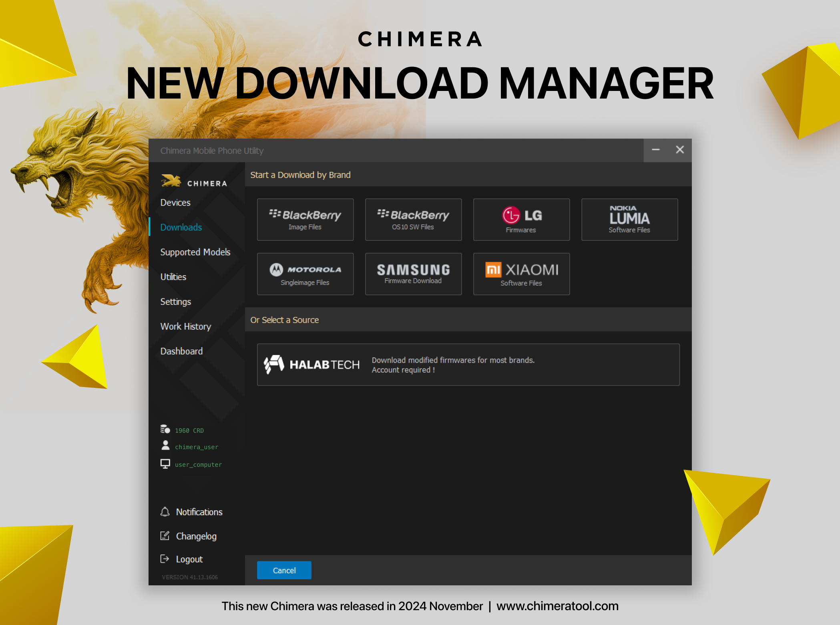Select Nokia Lumia Software Files
Viewport: 840px width, 625px height.
pos(629,220)
